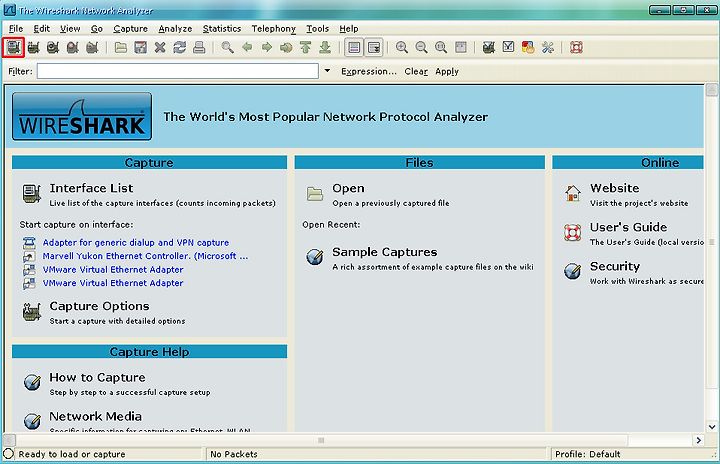The image size is (720, 464).
Task: Clear the display filter
Action: click(416, 71)
